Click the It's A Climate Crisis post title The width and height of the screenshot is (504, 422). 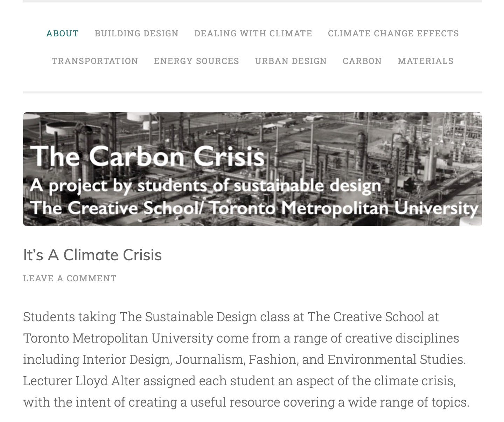point(92,255)
